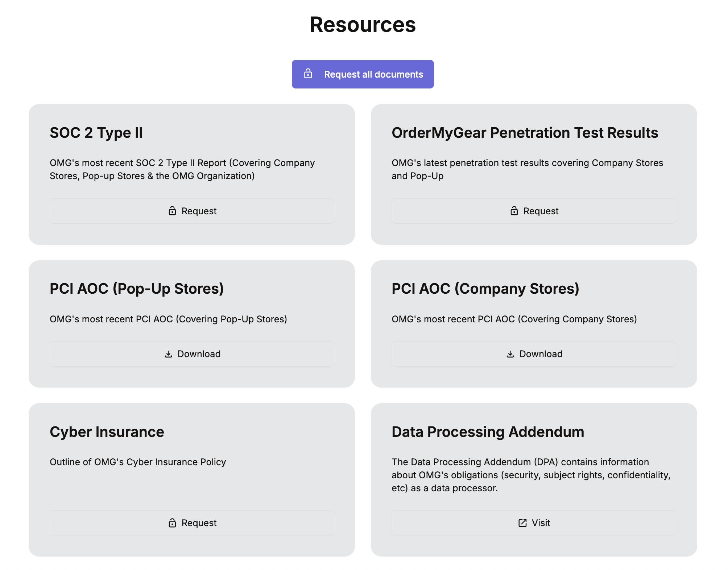
Task: Click the SOC 2 Type II card title
Action: point(96,133)
